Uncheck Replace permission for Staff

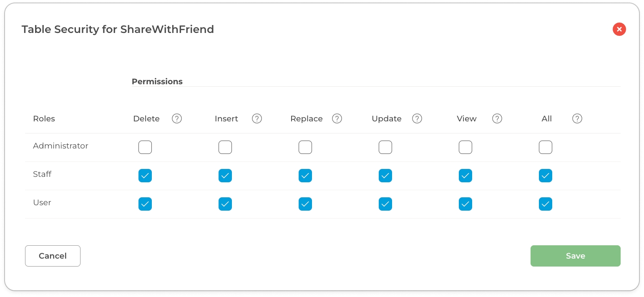305,176
